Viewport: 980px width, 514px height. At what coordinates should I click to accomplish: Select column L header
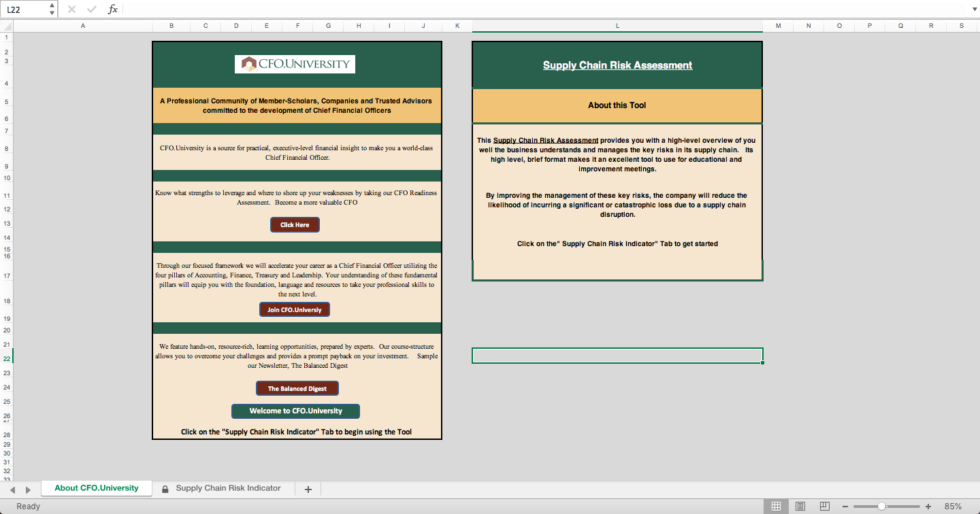tap(617, 25)
